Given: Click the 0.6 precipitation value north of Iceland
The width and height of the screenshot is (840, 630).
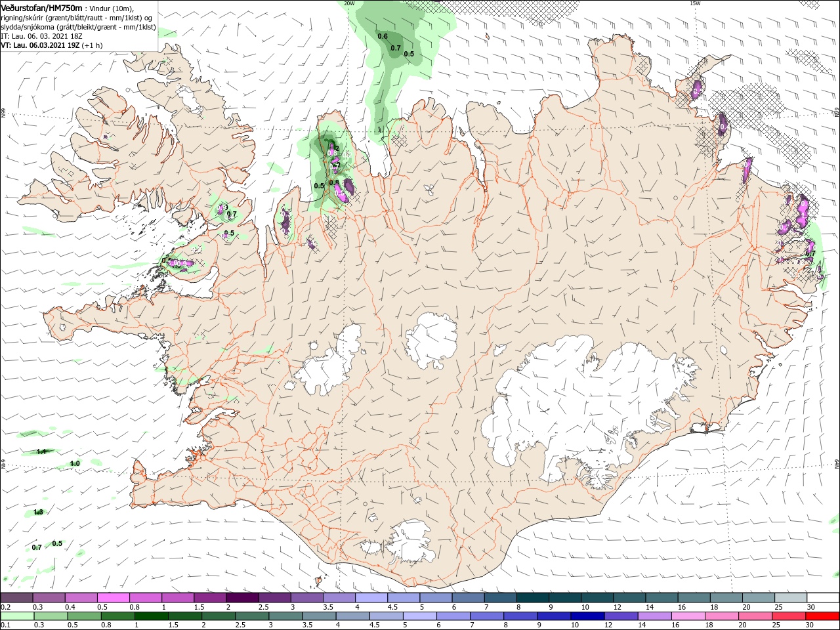Looking at the screenshot, I should pos(383,36).
